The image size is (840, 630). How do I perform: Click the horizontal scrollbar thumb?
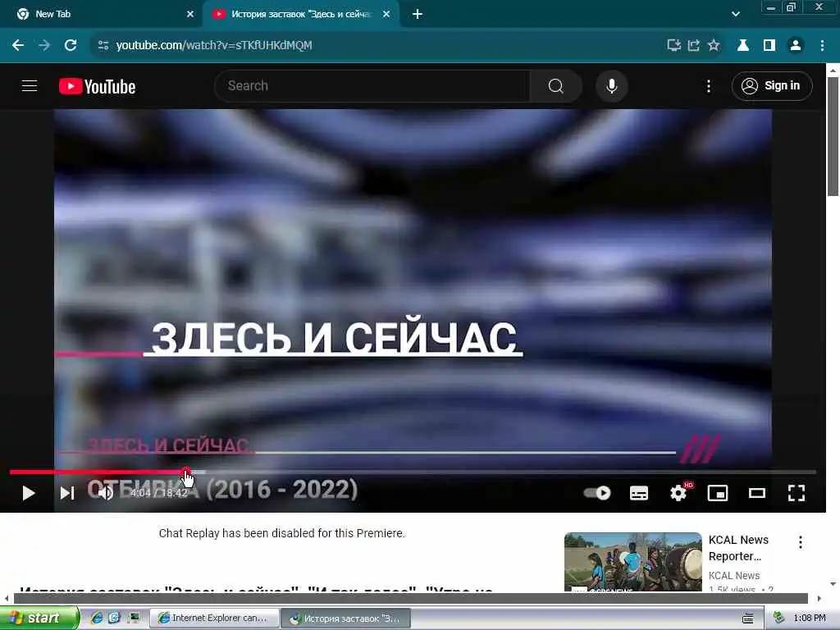(410, 598)
